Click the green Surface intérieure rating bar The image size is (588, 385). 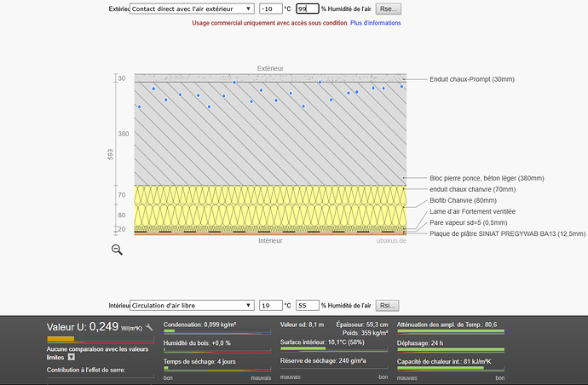point(303,348)
